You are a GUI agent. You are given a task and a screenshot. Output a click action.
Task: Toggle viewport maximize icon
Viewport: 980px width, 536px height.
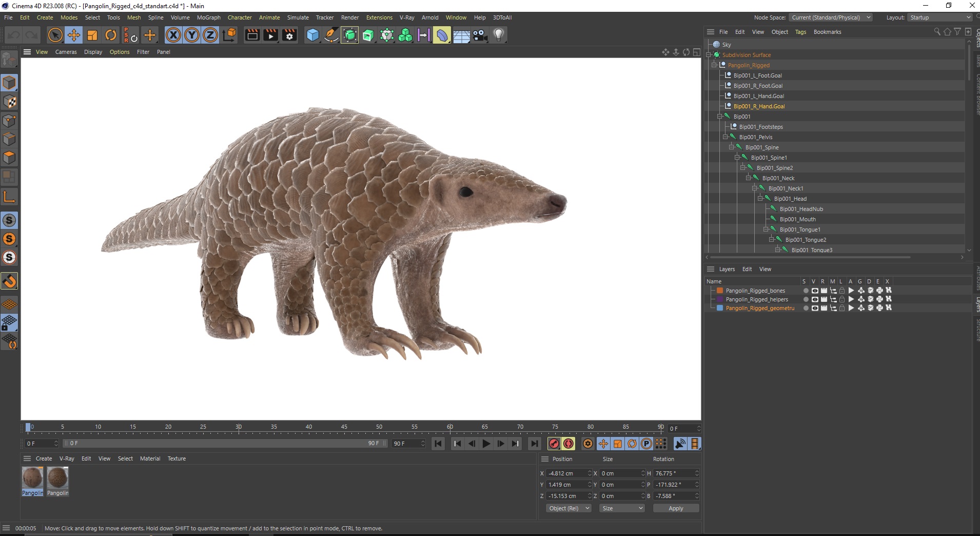pyautogui.click(x=696, y=52)
